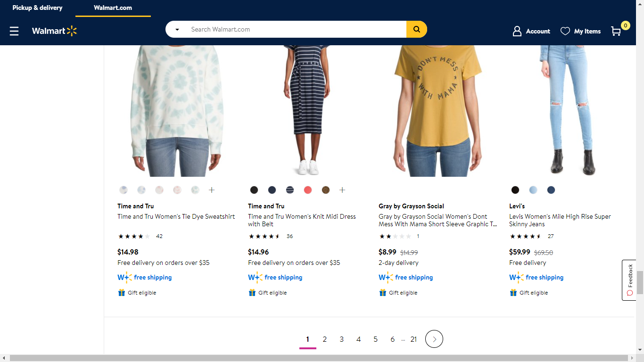Viewport: 644px width, 362px height.
Task: Go to page 5
Action: click(376, 339)
